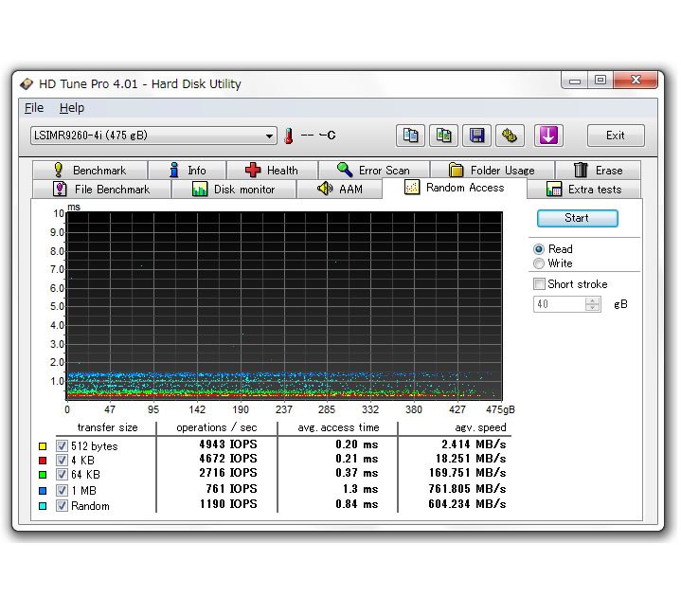Expand the LSIMR9260-4i drive dropdown
Viewport: 681px width, 616px height.
point(270,136)
